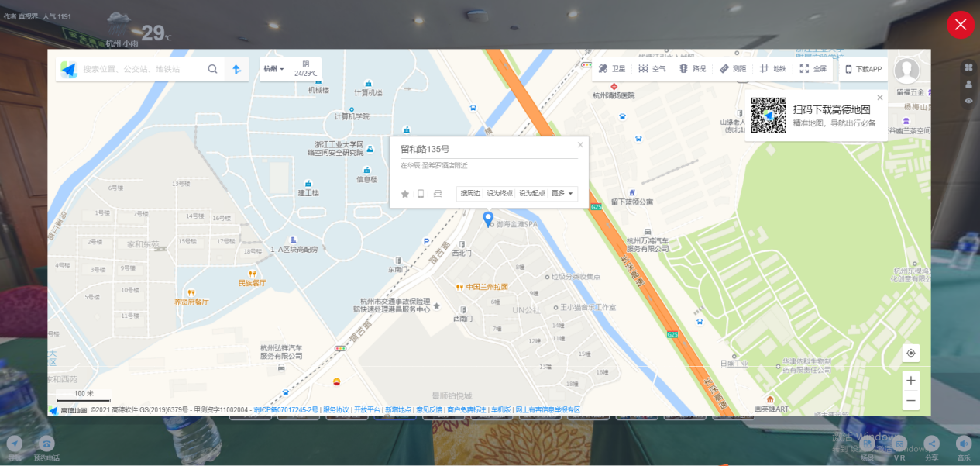Favorite the location with the star icon
The image size is (980, 466).
(x=404, y=194)
